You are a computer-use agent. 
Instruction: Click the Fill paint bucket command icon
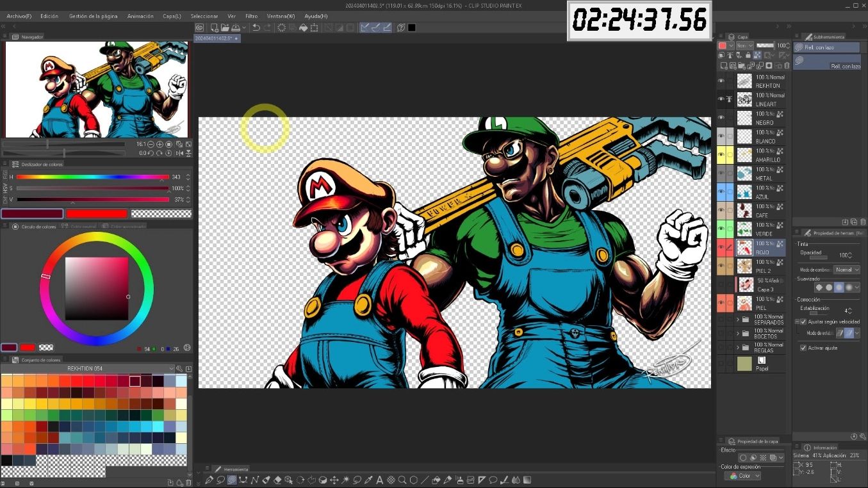[x=304, y=28]
